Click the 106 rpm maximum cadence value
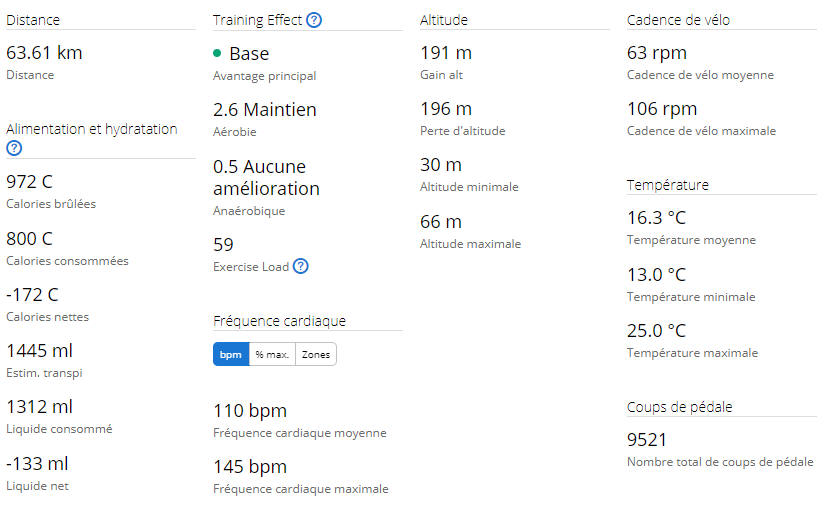This screenshot has width=827, height=506. pos(662,109)
